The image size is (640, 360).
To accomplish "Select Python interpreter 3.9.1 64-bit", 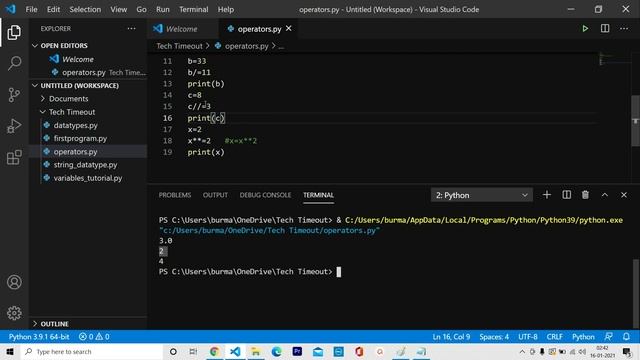I will [x=39, y=337].
